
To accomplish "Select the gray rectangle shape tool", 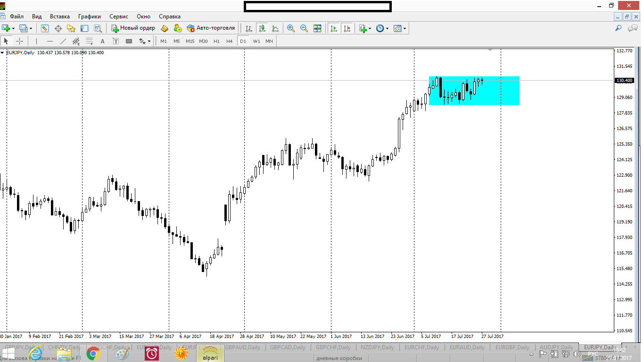I will point(129,41).
